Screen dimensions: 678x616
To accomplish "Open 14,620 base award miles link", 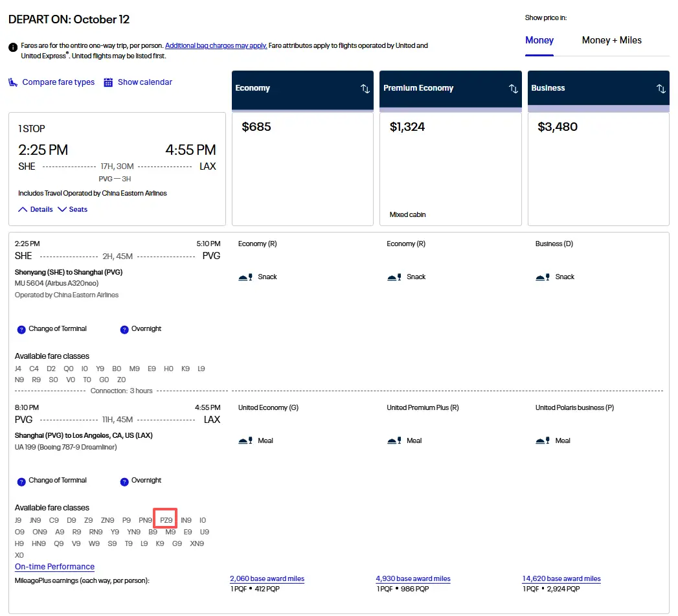I will (561, 578).
